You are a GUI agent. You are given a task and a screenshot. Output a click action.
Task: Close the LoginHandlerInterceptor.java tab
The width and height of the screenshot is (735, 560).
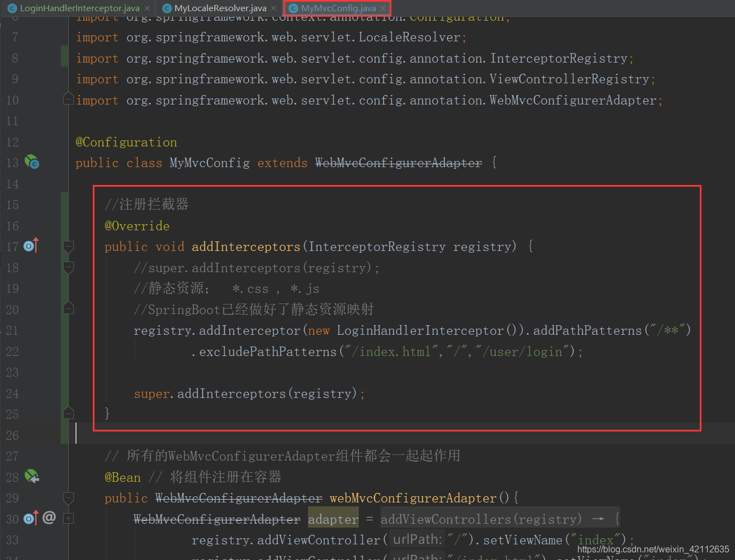pos(147,8)
